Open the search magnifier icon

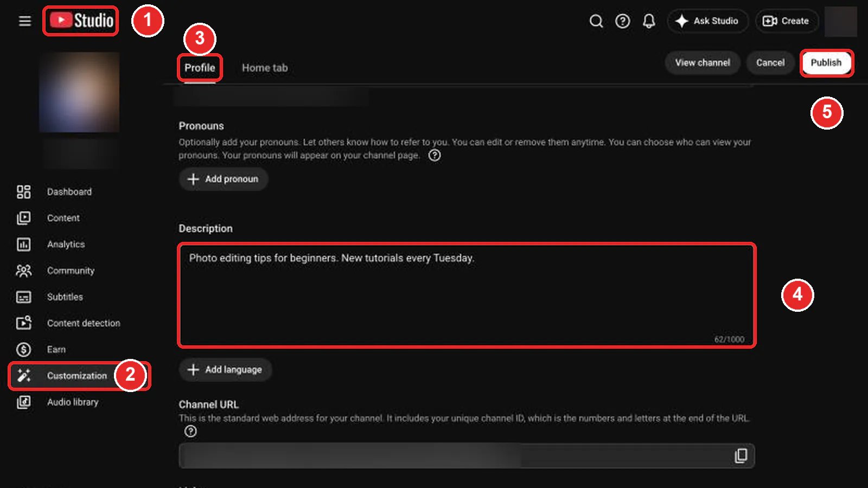596,21
